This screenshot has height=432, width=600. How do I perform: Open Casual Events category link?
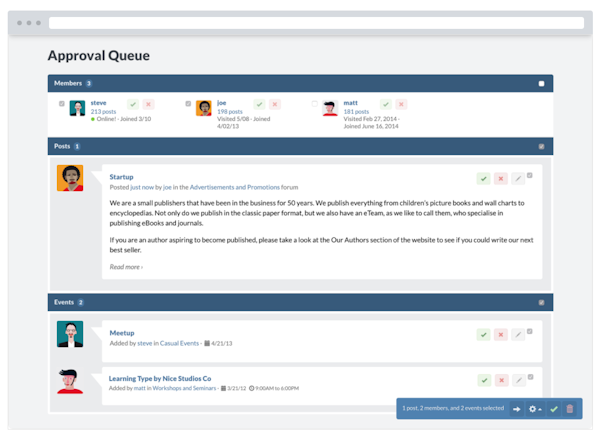(x=179, y=343)
